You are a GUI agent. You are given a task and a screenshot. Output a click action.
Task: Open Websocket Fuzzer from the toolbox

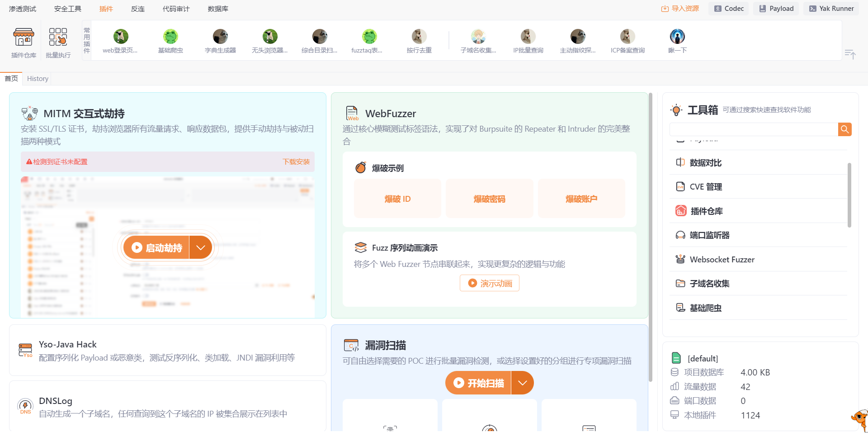tap(722, 259)
